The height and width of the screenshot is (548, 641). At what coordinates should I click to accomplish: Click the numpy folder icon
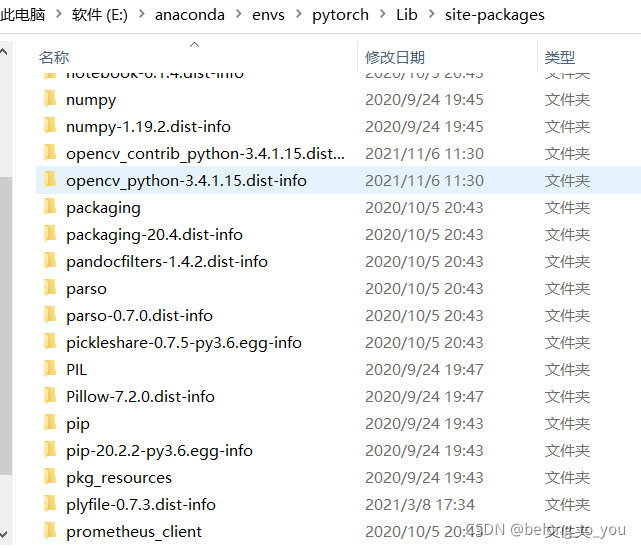(x=50, y=99)
